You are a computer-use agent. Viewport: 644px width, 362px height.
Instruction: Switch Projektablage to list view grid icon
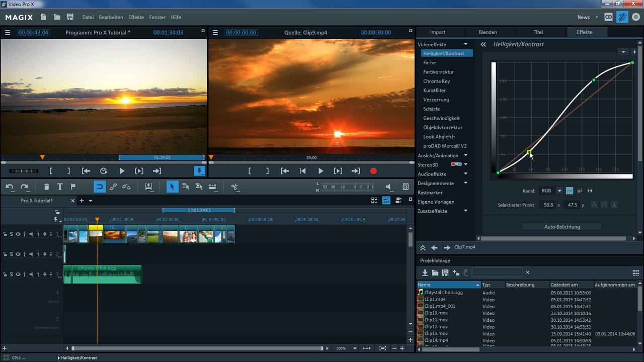coord(635,273)
